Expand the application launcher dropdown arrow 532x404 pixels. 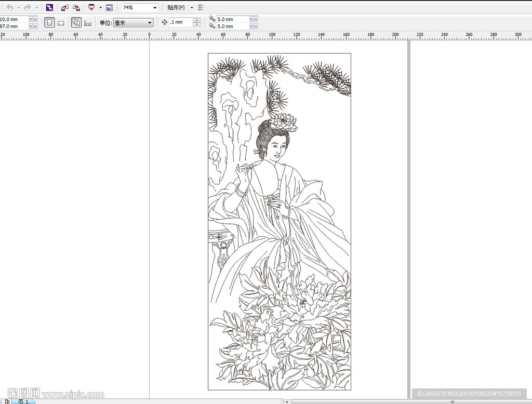click(100, 7)
